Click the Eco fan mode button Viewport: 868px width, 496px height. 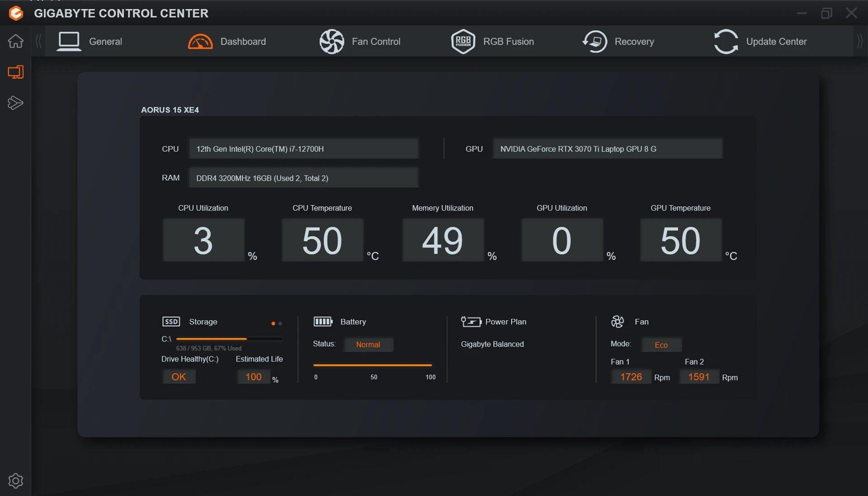[661, 345]
